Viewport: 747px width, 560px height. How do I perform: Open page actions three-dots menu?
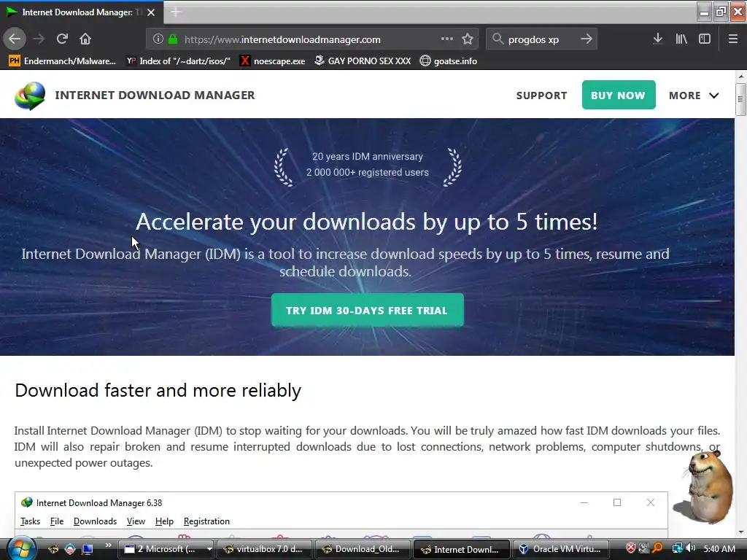[447, 39]
